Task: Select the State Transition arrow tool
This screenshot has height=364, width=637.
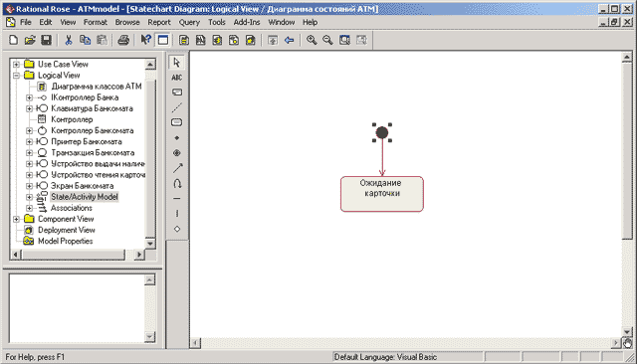Action: (x=177, y=168)
